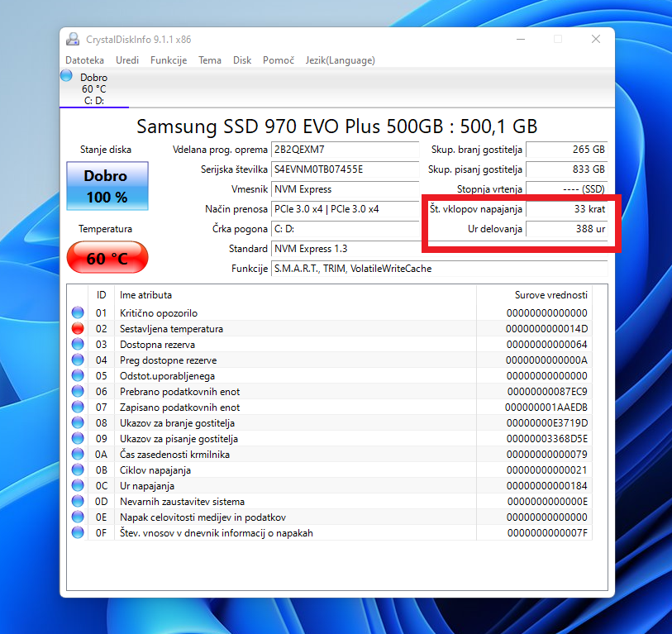Click the serial number field S4EVNM0TB07455E
Screen dimensions: 672x634
(x=345, y=169)
